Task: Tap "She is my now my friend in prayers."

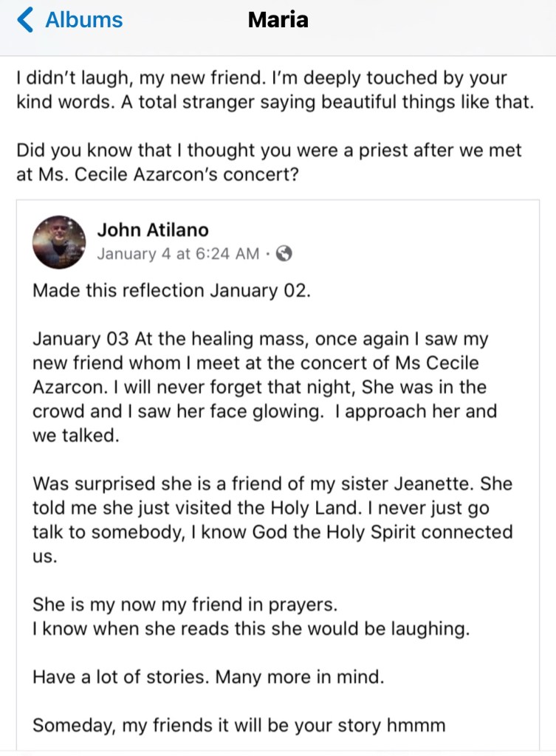Action: (x=185, y=605)
